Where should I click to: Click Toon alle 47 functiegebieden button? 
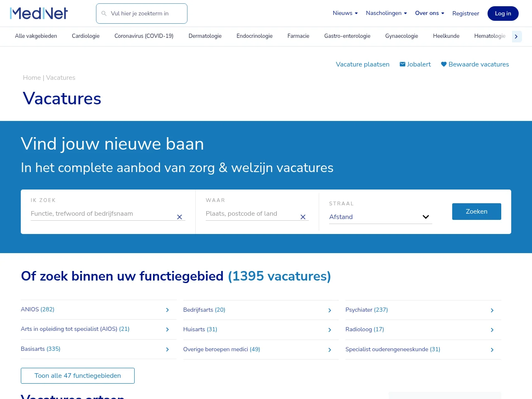coord(78,376)
